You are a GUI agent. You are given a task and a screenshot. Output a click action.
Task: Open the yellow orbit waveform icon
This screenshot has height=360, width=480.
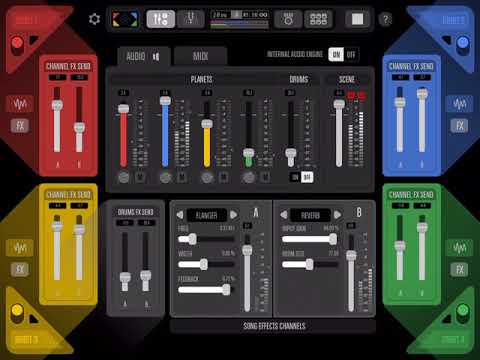(x=20, y=248)
